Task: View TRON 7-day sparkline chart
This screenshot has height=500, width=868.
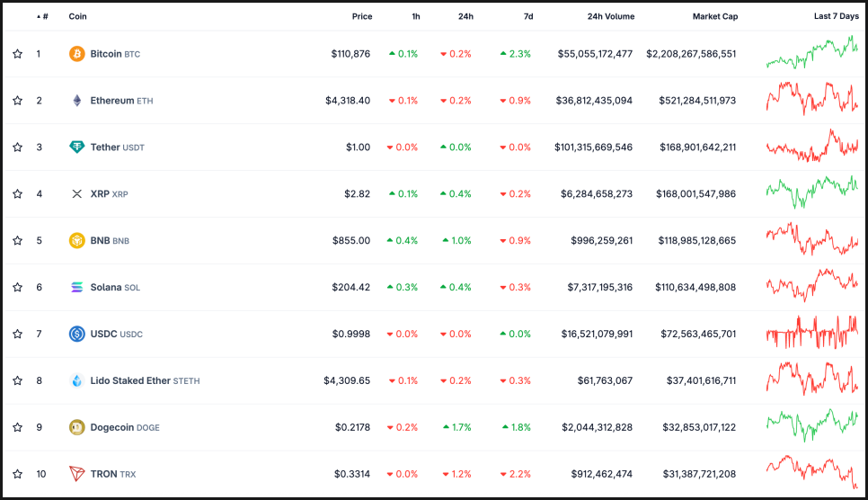Action: tap(812, 472)
